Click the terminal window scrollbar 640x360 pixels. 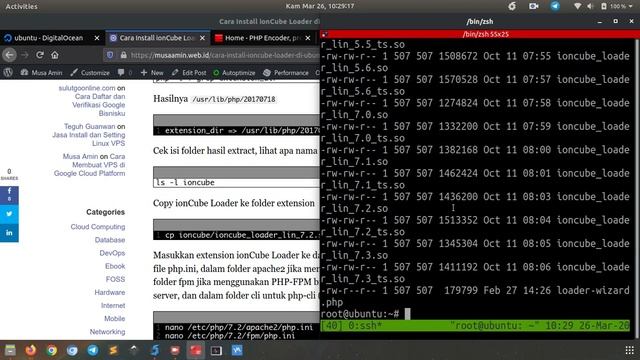tap(636, 188)
